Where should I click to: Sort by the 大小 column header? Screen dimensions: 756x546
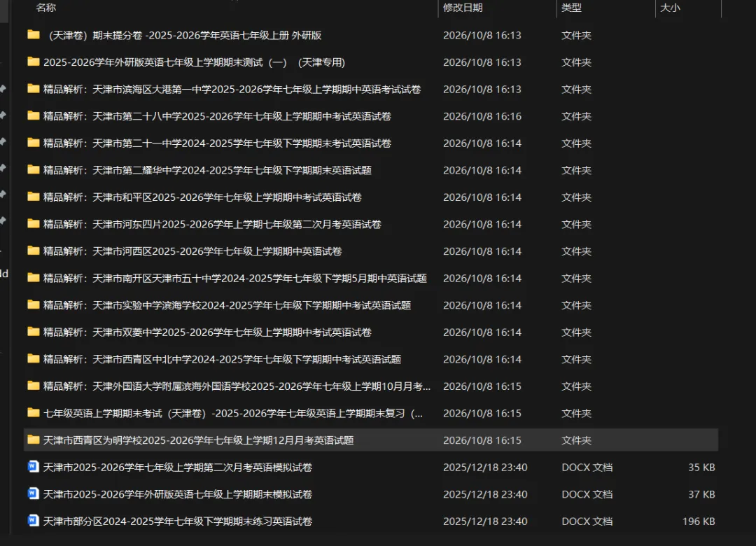point(670,8)
